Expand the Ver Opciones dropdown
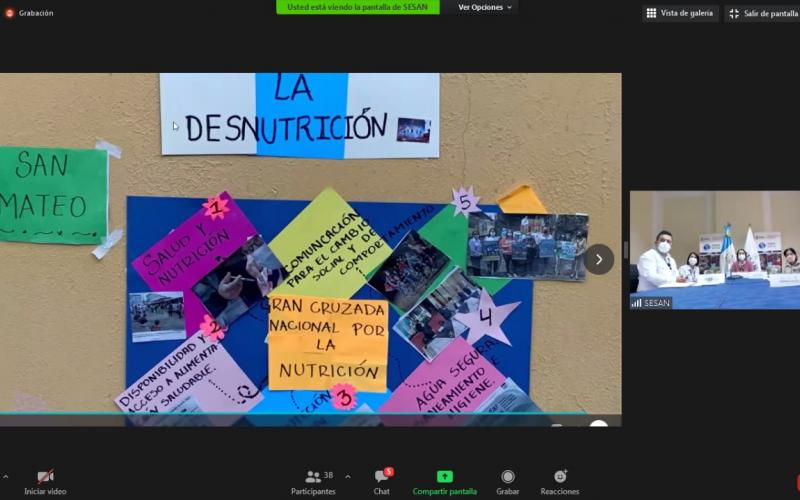 click(485, 7)
